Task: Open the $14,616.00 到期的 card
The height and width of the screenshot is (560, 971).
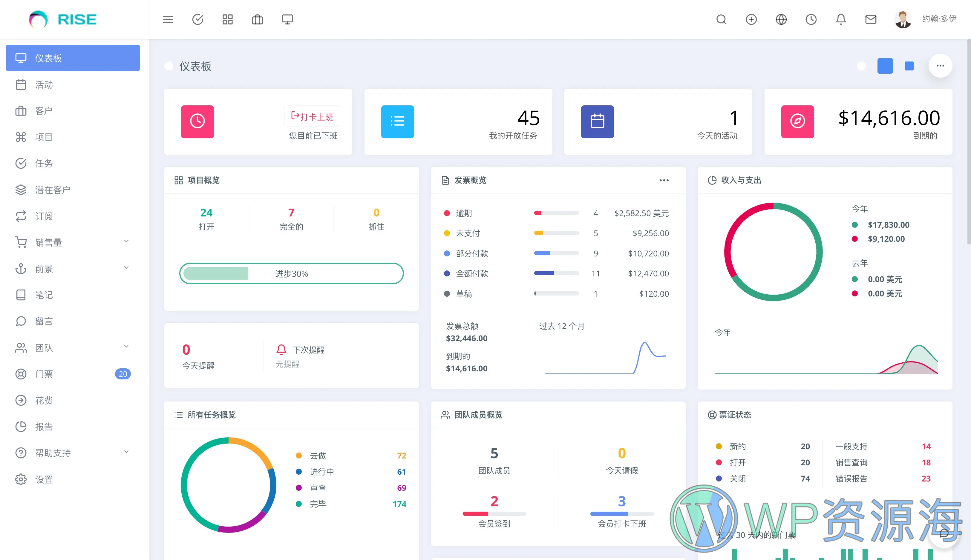Action: pos(858,122)
